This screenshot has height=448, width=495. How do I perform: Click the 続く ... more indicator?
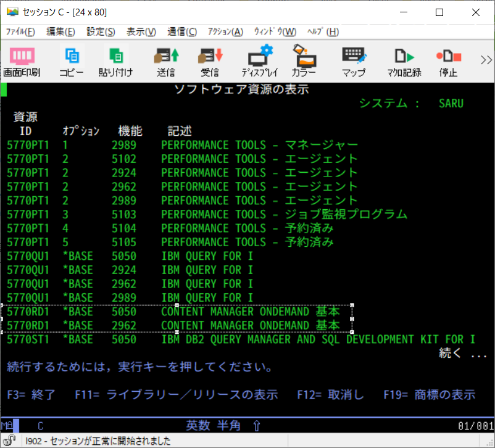[x=463, y=353]
